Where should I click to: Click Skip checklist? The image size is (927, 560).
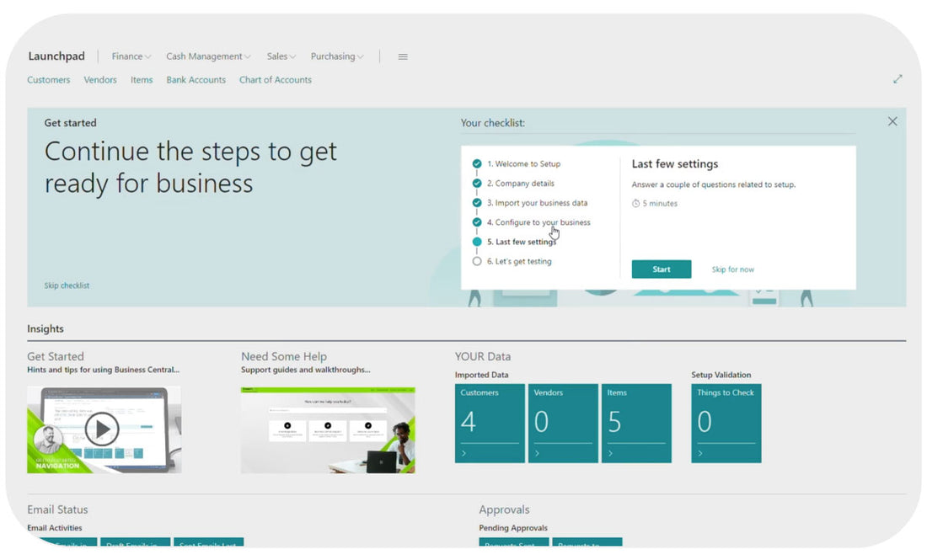point(67,285)
